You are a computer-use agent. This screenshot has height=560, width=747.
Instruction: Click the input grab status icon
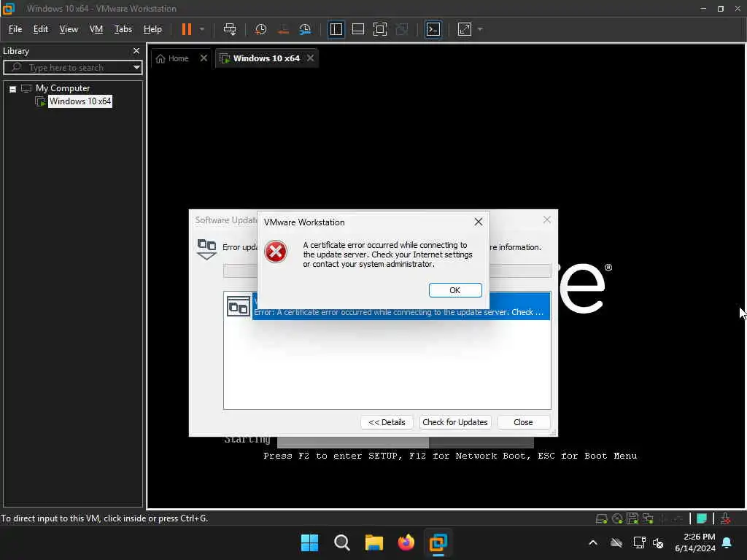tap(726, 518)
